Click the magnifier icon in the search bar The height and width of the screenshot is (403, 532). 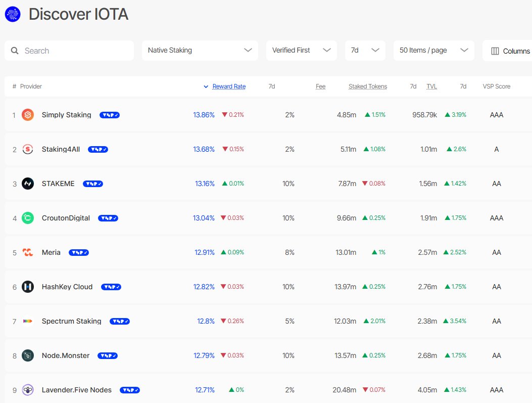[15, 51]
